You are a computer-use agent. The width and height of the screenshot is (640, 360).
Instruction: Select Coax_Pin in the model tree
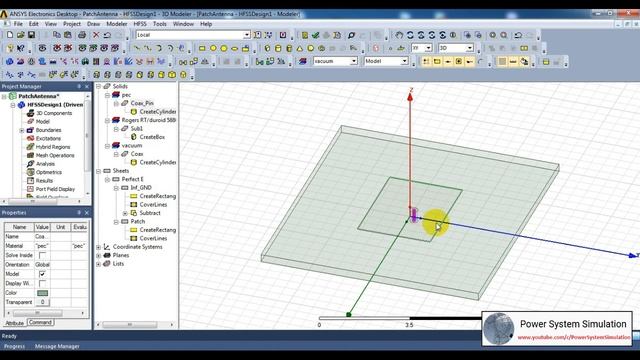[x=142, y=103]
